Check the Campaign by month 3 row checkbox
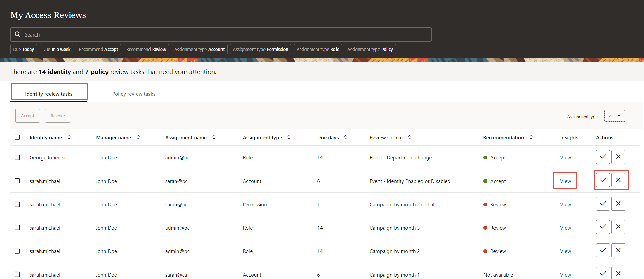Viewport: 644px width, 279px height. click(x=17, y=227)
